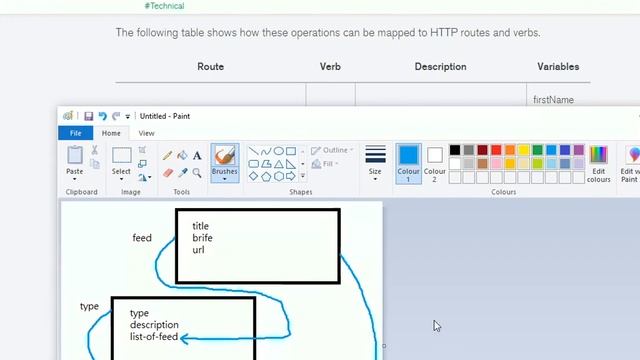The height and width of the screenshot is (360, 640).
Task: Select the Colour picker eyedropper tool
Action: 182,173
